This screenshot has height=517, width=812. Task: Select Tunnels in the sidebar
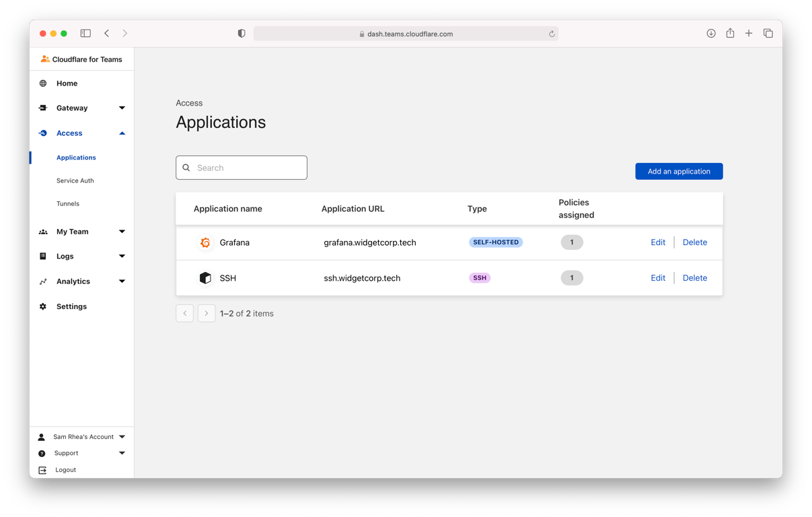pyautogui.click(x=68, y=203)
